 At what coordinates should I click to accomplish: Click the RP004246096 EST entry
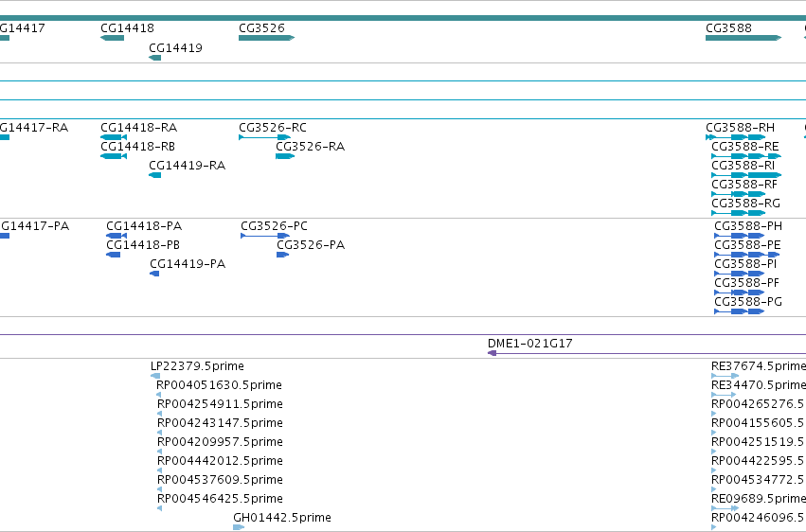714,527
